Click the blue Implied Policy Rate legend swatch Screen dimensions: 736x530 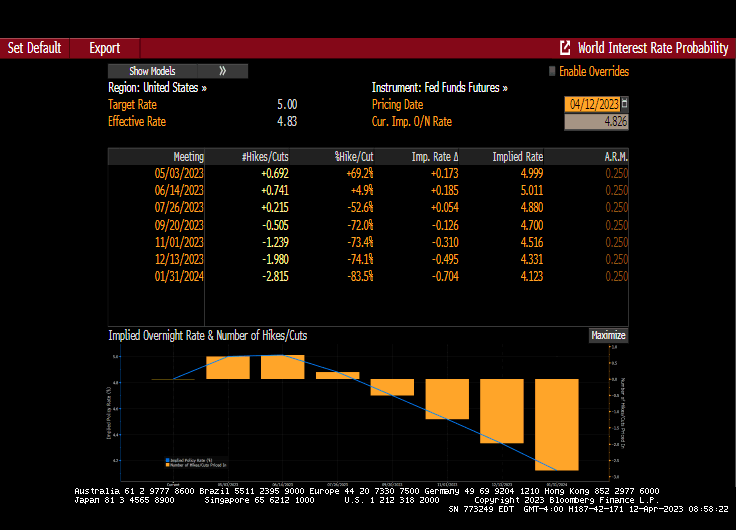[166, 460]
